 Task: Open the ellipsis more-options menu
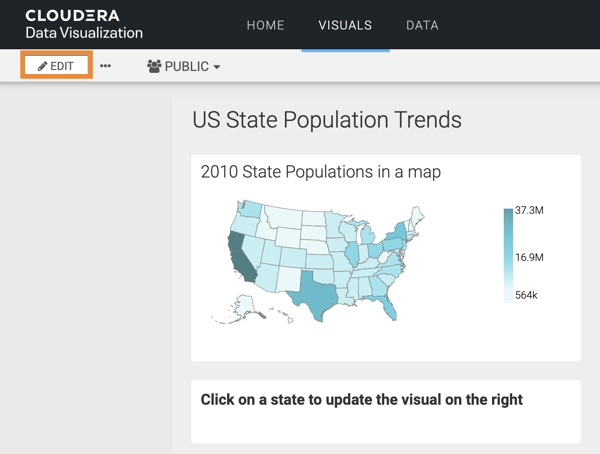coord(106,66)
